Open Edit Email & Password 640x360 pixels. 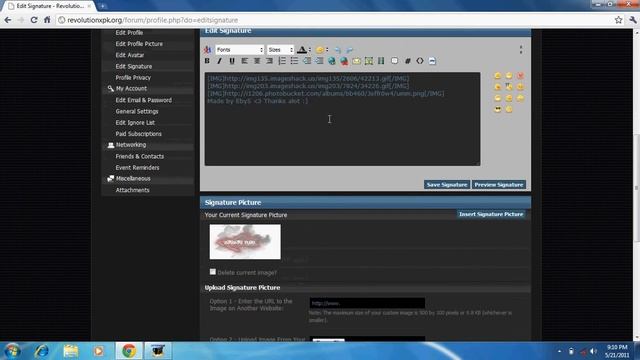(143, 100)
